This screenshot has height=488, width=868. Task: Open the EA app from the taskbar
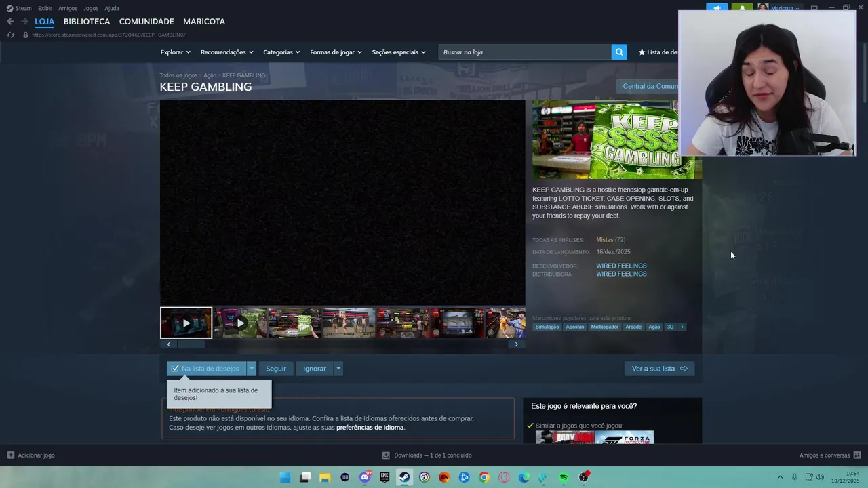444,477
